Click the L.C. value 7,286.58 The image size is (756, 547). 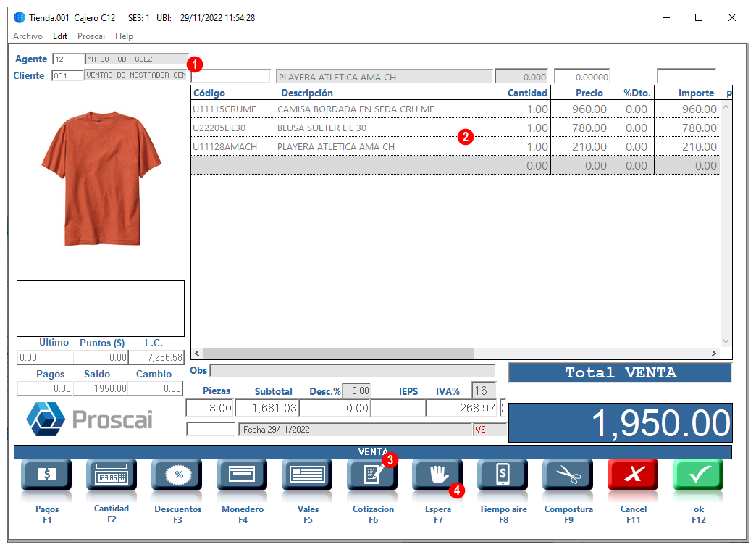(156, 357)
